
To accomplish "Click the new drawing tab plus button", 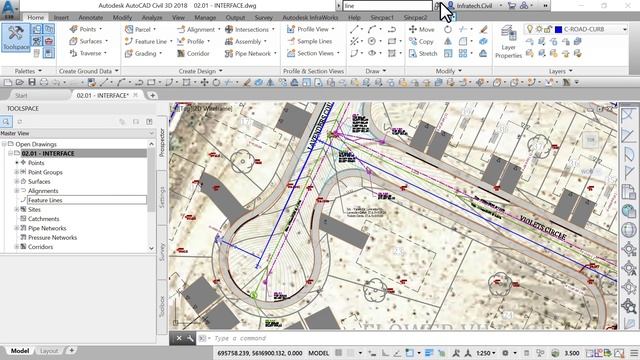I will point(152,96).
